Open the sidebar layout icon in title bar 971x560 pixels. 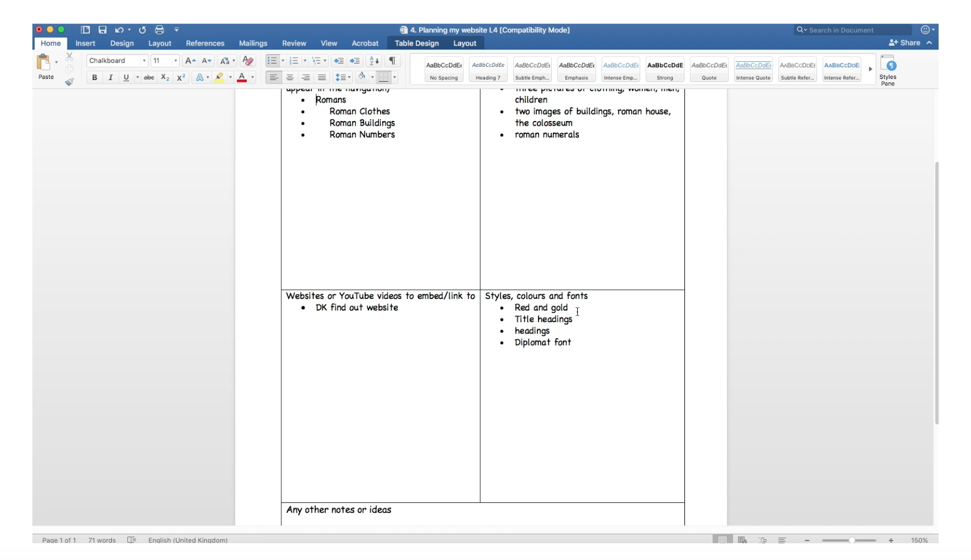tap(85, 30)
